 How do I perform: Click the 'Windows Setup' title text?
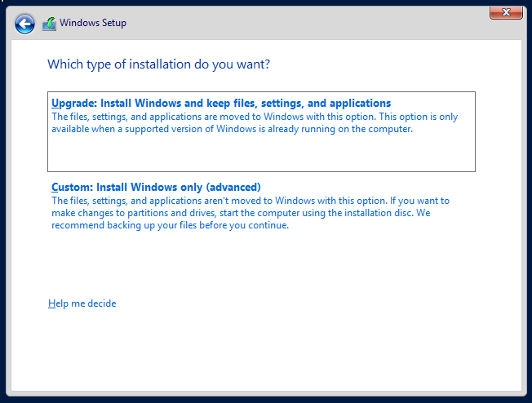click(x=93, y=23)
